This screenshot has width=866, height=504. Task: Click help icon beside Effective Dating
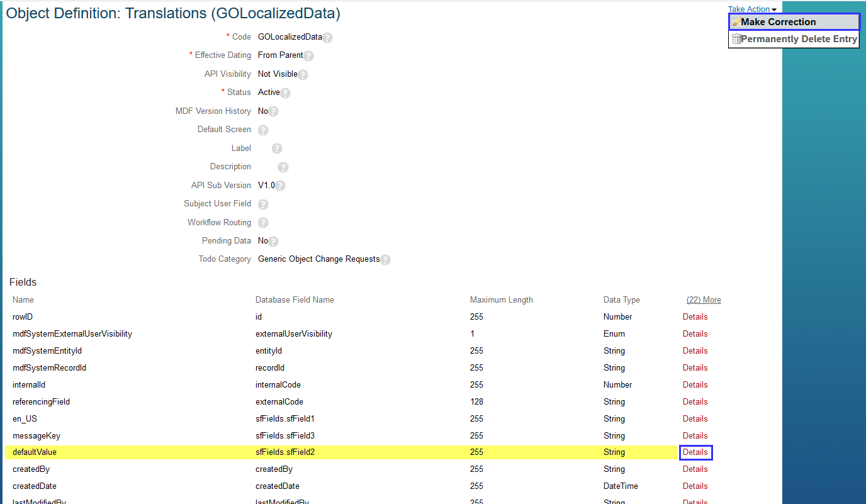[x=308, y=56]
